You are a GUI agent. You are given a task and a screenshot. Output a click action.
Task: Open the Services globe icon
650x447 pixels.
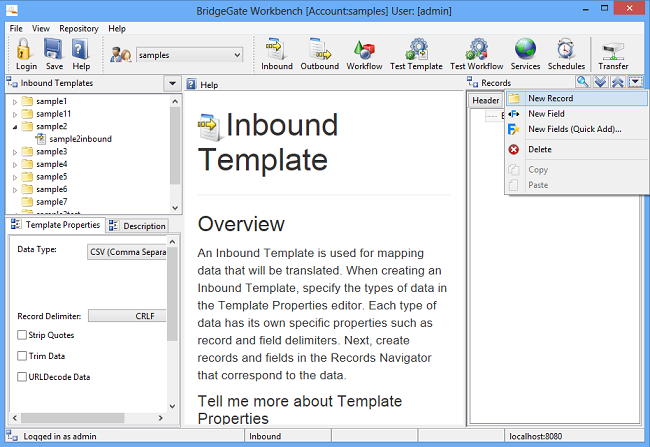click(525, 49)
